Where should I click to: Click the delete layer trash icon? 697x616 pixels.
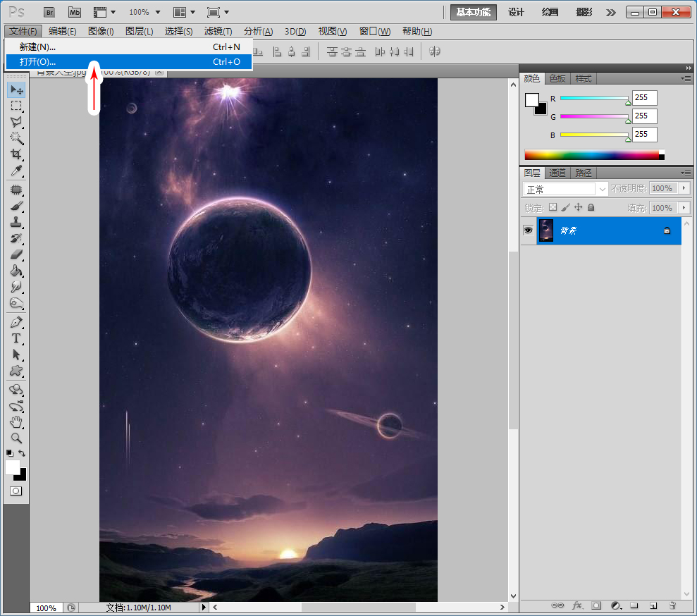672,605
